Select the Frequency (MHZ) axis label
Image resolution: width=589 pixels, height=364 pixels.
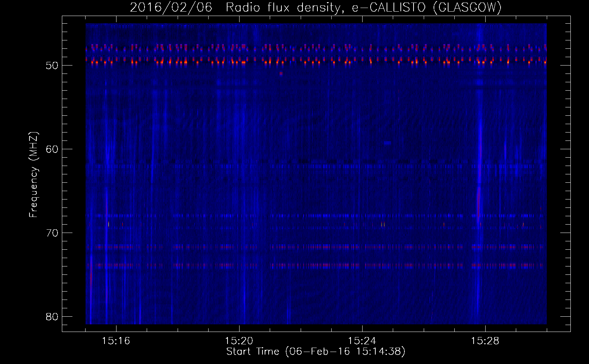point(33,174)
